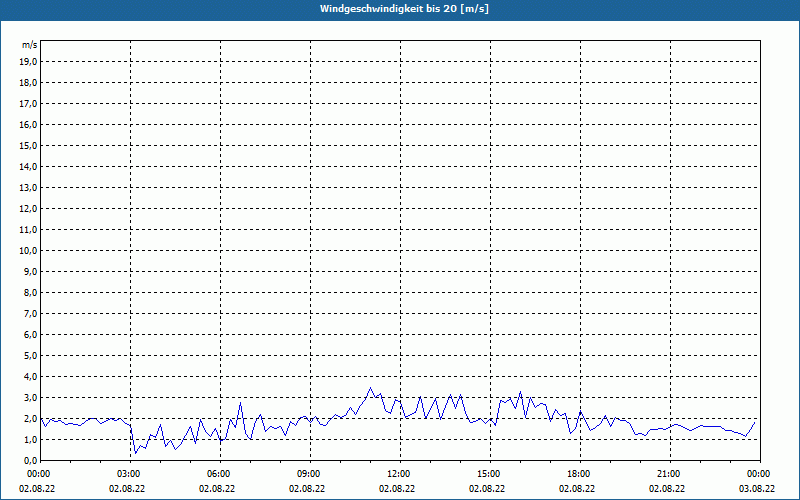Click the '21:00' x-axis label

click(670, 474)
